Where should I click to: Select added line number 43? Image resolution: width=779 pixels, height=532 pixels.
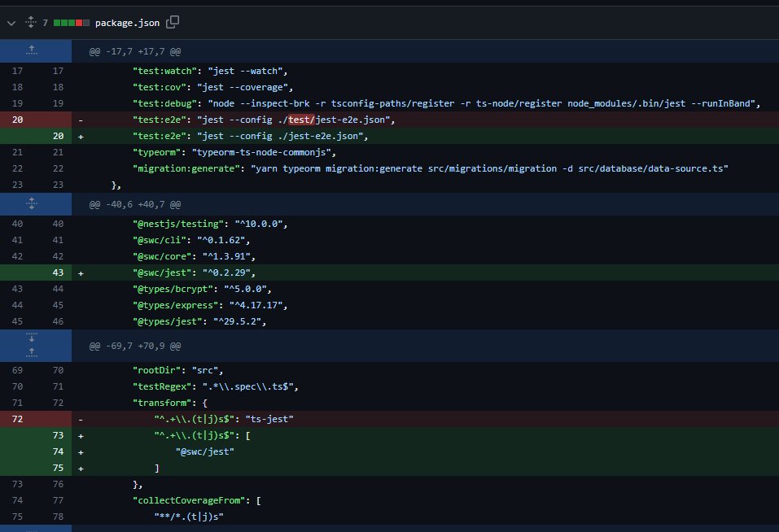click(58, 273)
